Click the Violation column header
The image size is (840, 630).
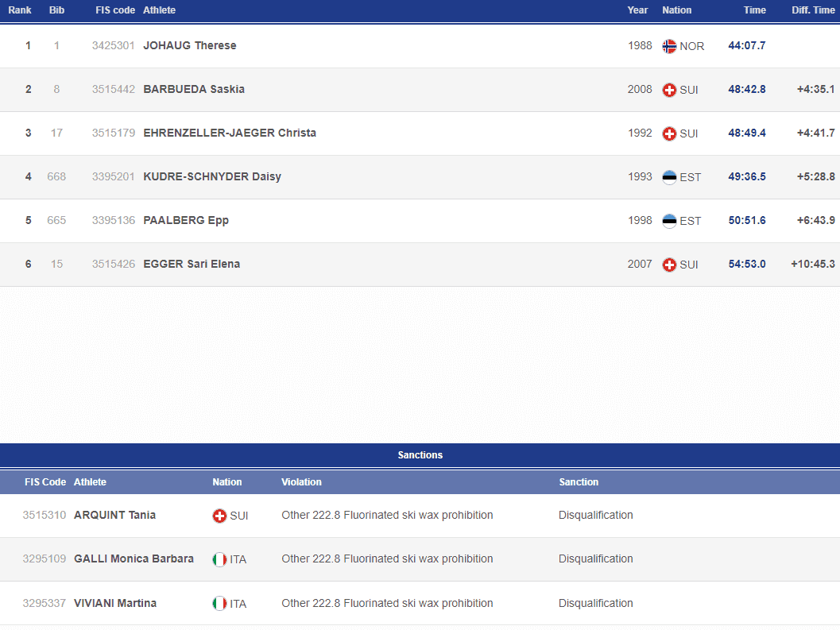302,482
